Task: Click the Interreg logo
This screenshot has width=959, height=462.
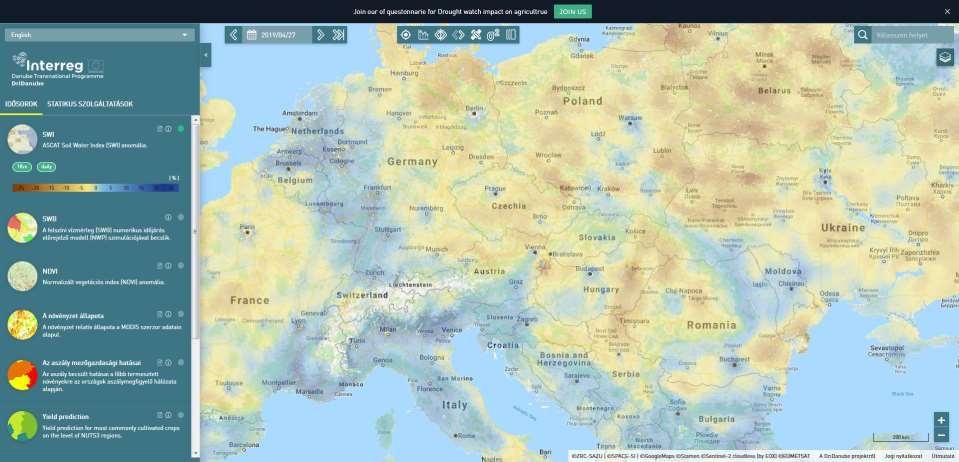Action: (57, 68)
